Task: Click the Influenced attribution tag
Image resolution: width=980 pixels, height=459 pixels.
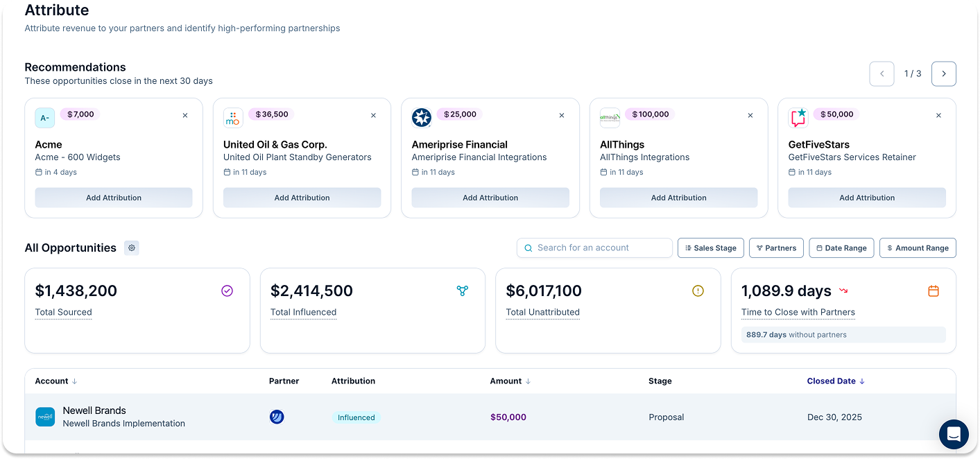Action: point(356,417)
